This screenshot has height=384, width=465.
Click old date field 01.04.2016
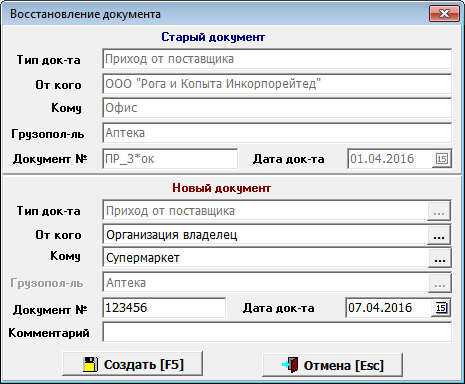pyautogui.click(x=390, y=159)
